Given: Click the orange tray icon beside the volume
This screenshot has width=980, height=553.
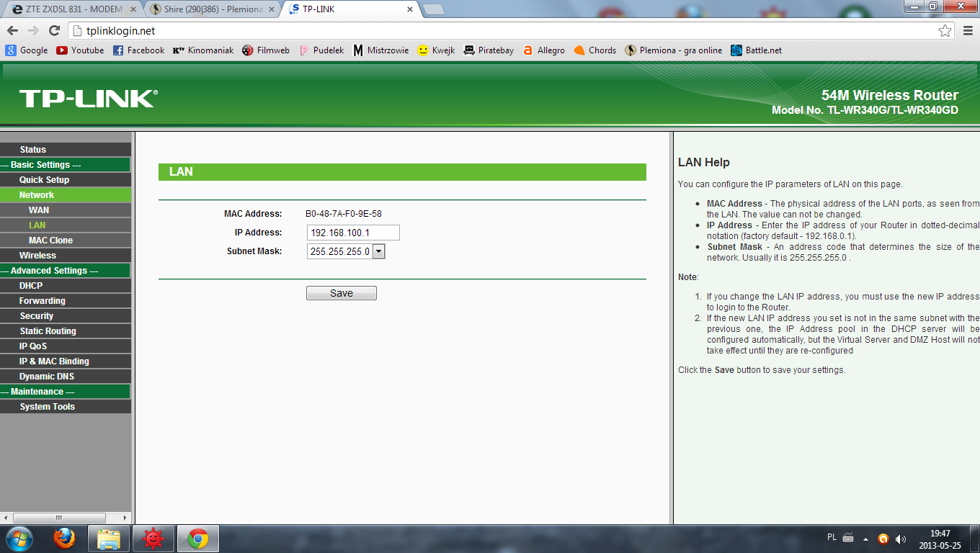Looking at the screenshot, I should click(883, 539).
